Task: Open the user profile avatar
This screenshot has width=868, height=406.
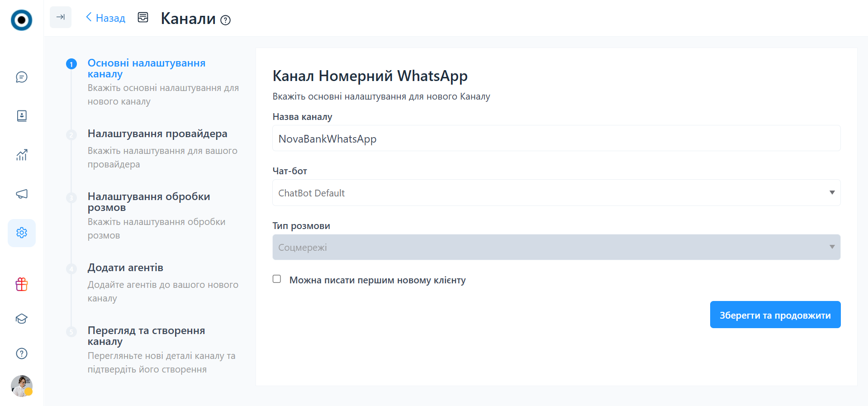Action: tap(22, 386)
